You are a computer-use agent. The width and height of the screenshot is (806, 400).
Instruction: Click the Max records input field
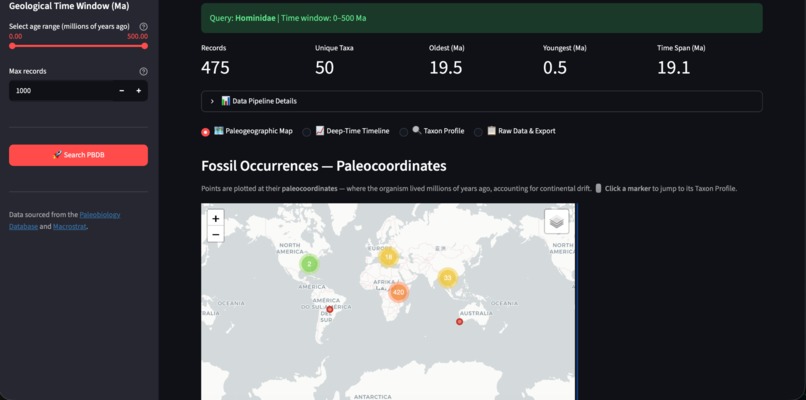[61, 90]
